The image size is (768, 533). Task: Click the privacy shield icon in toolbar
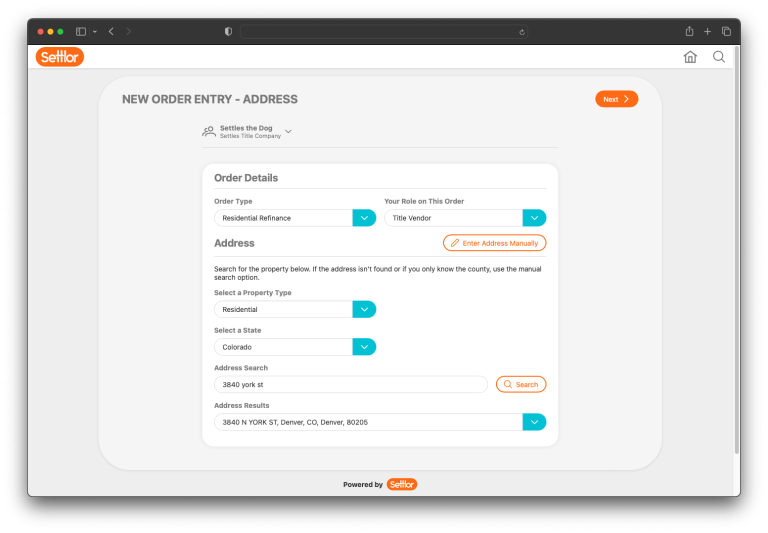[228, 31]
